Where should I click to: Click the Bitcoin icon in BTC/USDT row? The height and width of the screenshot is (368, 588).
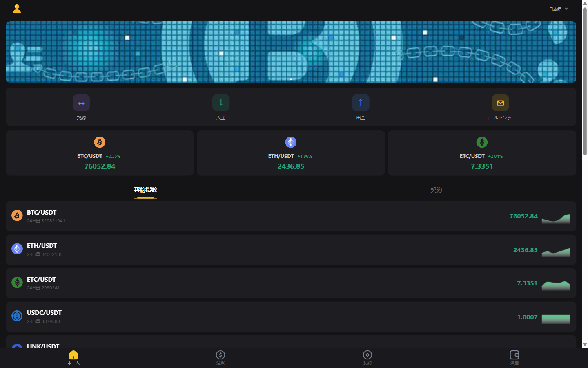click(x=17, y=215)
